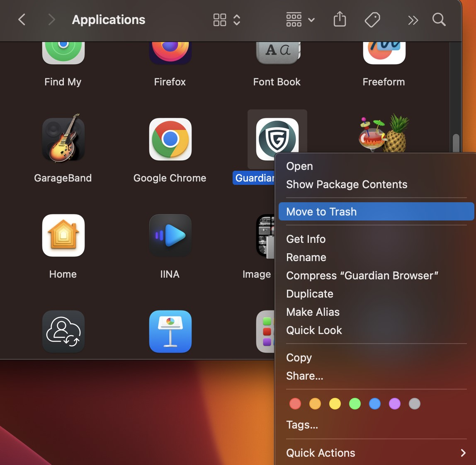Click the "Font Book" app label

[x=277, y=82]
